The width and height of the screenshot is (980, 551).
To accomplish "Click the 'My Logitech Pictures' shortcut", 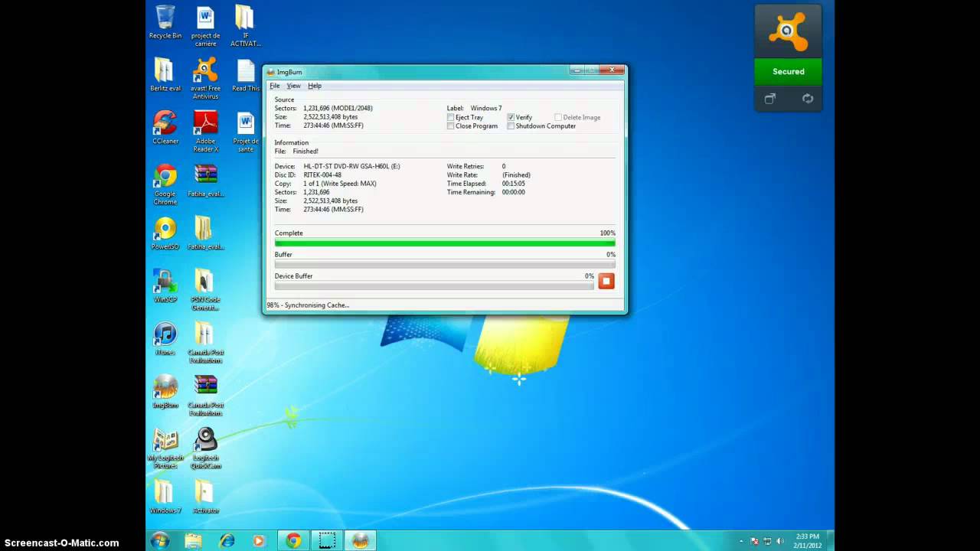I will click(165, 448).
